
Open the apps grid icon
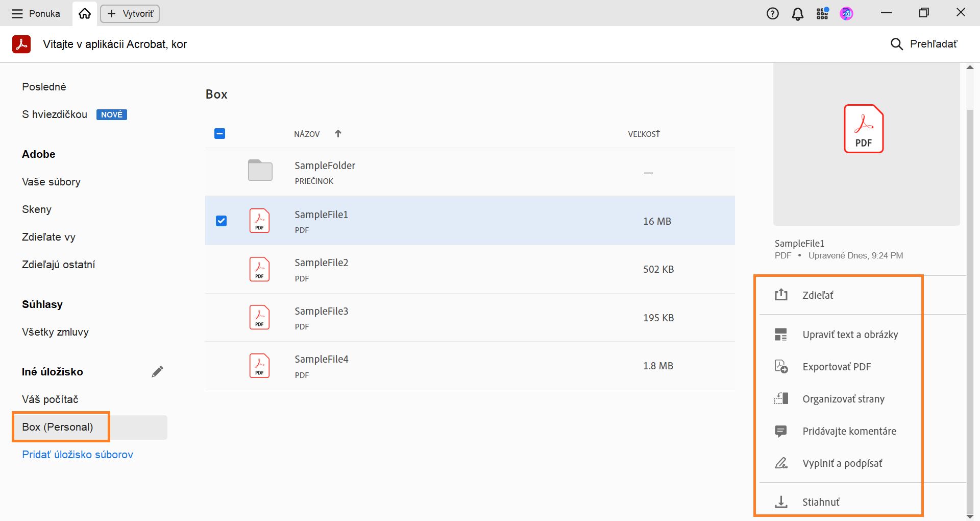pyautogui.click(x=822, y=14)
